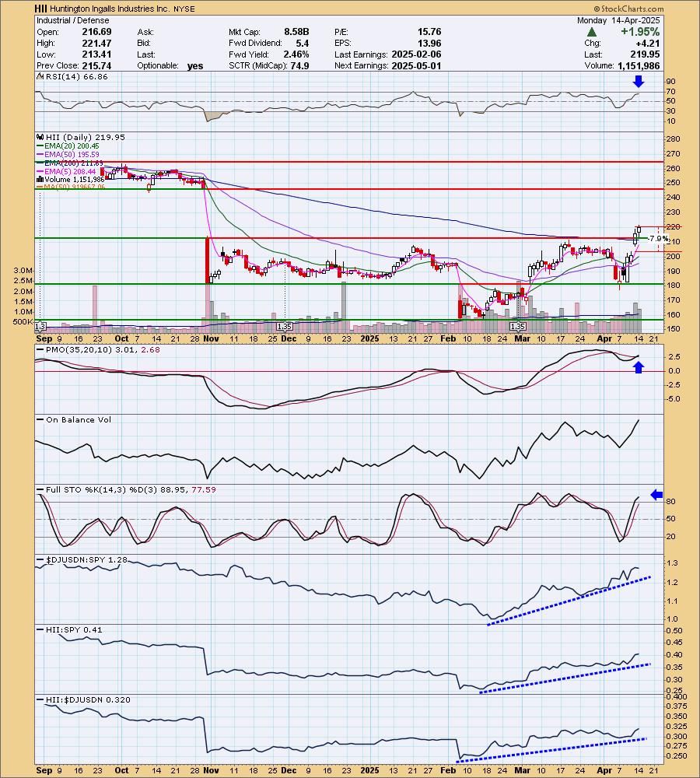Screen dimensions: 700x778
Task: Click the SCTR (MidCap) value 74.9
Action: 300,65
